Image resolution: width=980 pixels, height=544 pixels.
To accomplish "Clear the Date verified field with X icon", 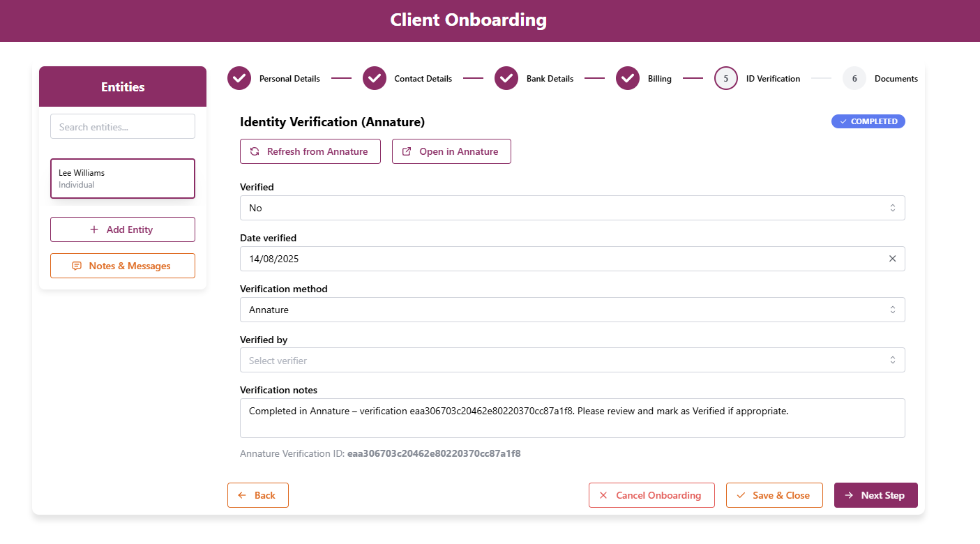I will pyautogui.click(x=892, y=259).
